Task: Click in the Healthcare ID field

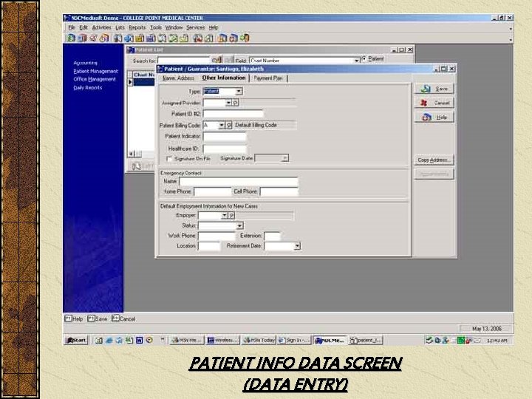Action: click(225, 149)
